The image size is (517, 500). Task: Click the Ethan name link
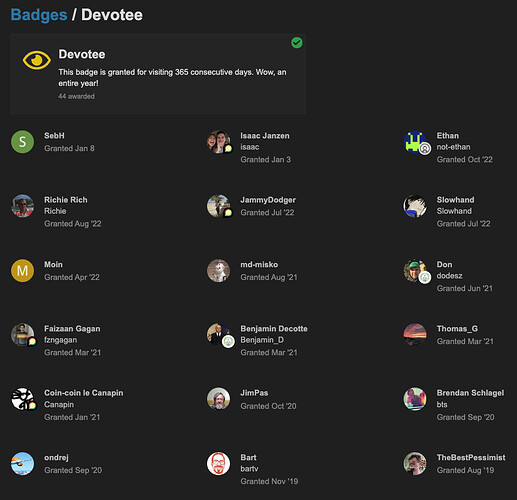click(448, 136)
